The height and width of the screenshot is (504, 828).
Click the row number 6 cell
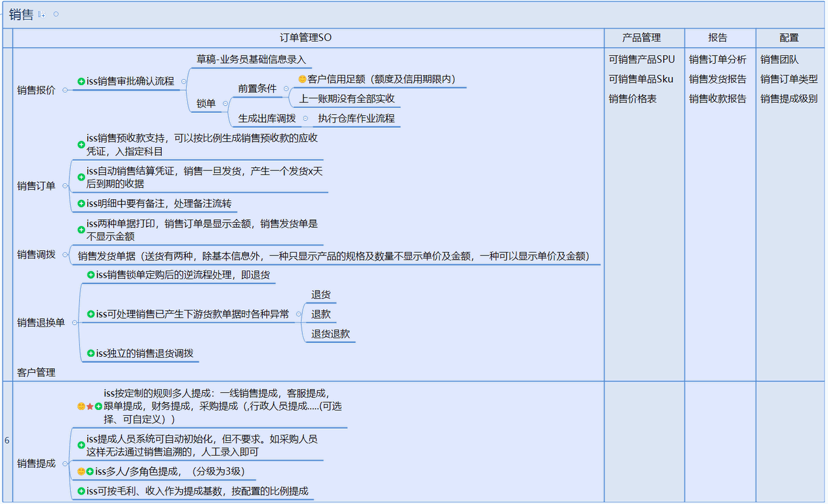tap(6, 440)
